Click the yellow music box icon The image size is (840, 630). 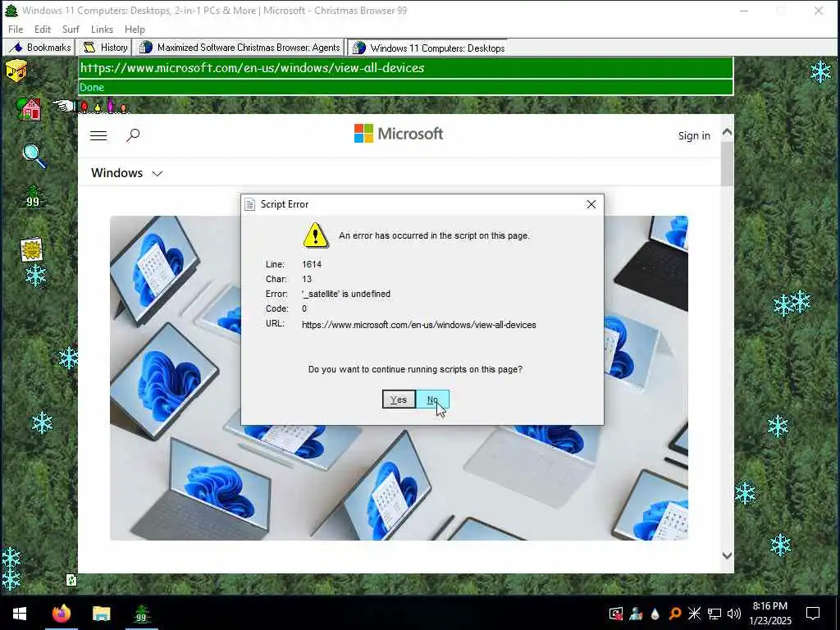click(x=16, y=71)
